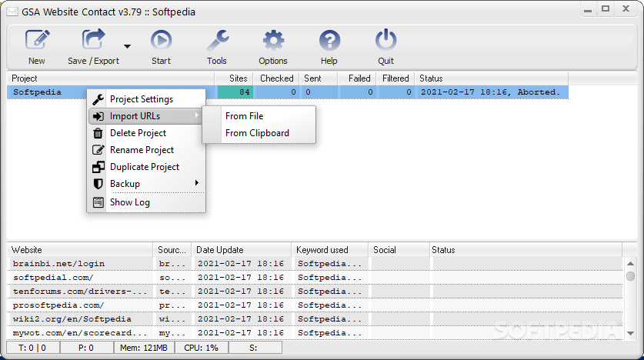Click the website list scrollbar thumb
The image size is (644, 360).
pyautogui.click(x=630, y=276)
